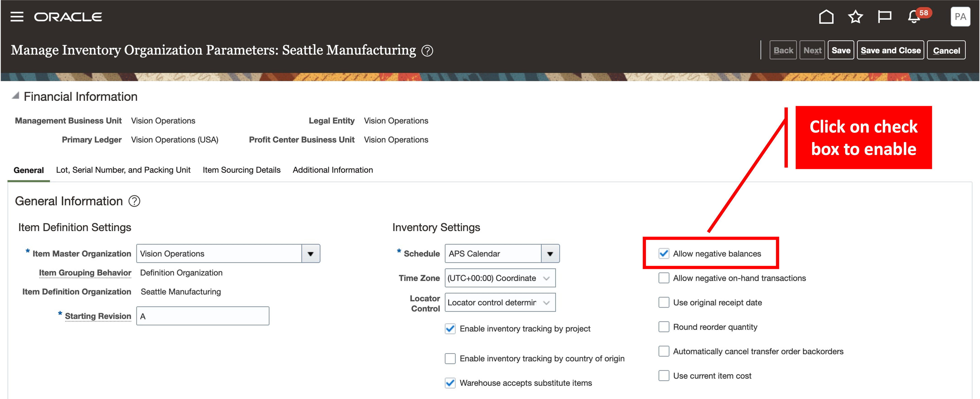Disable Enable inventory tracking by project

(450, 328)
